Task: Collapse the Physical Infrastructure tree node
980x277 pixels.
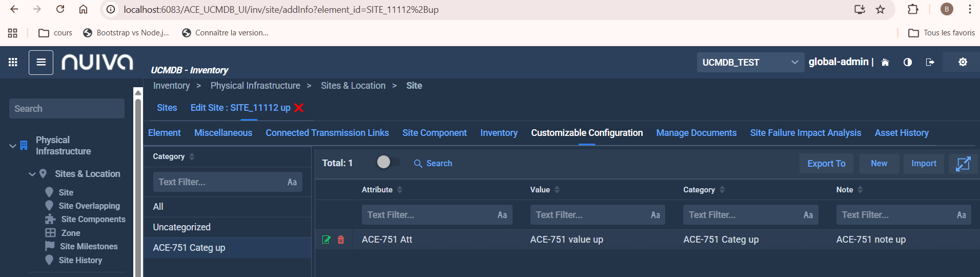Action: click(13, 146)
